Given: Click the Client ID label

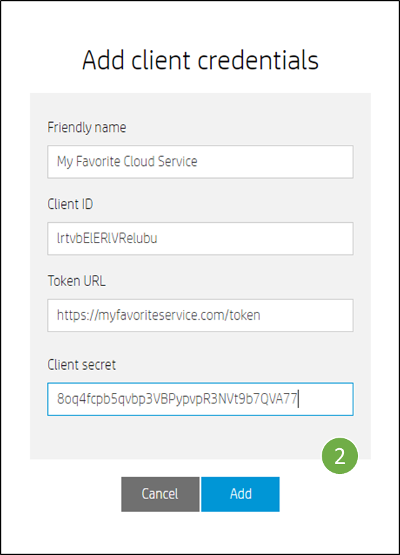Looking at the screenshot, I should click(70, 204).
